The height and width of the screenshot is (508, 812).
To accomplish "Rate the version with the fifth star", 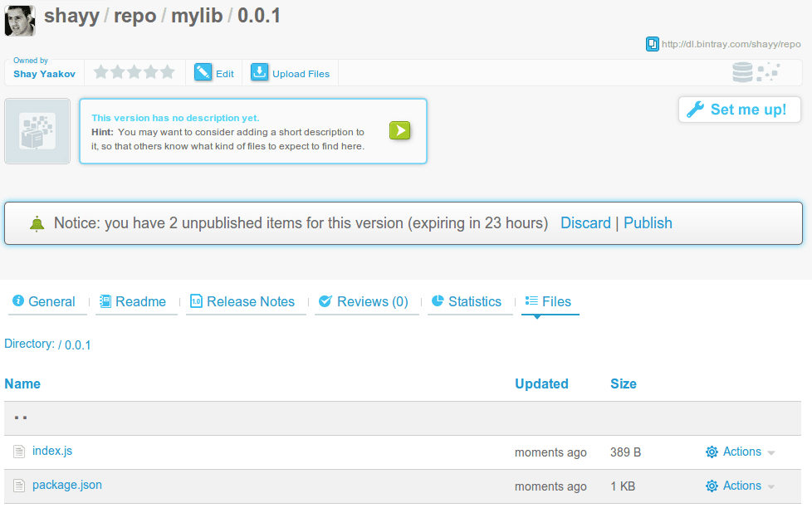I will pos(168,72).
